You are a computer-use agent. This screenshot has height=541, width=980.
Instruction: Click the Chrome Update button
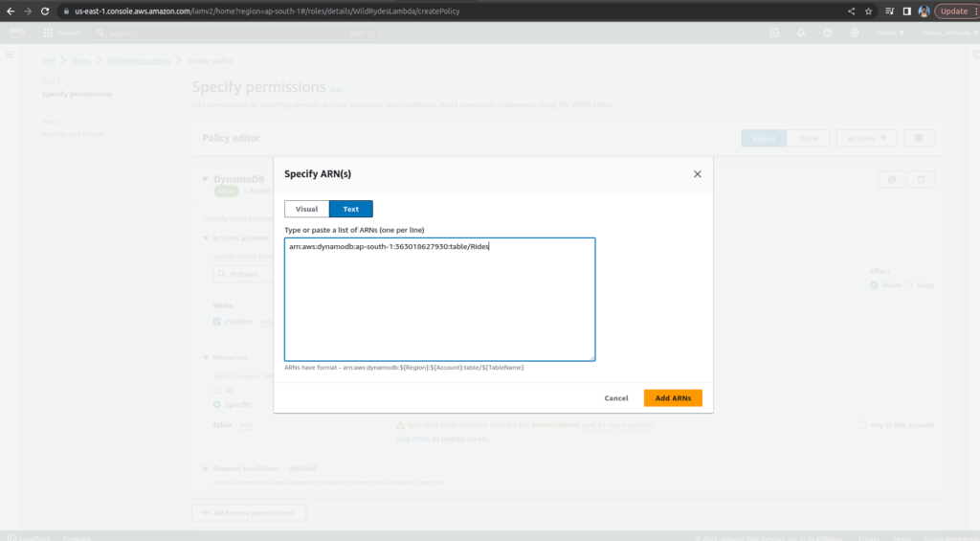(x=954, y=11)
